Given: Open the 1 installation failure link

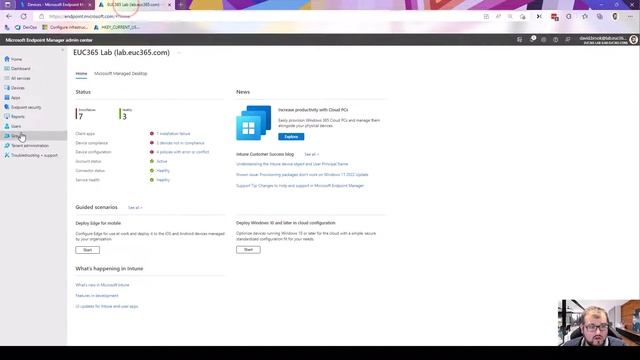Looking at the screenshot, I should coord(173,133).
